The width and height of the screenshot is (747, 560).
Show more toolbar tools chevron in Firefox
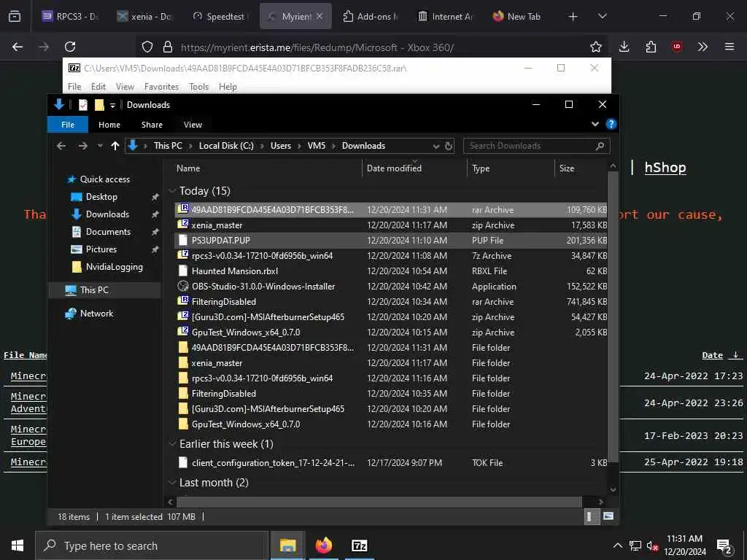pyautogui.click(x=703, y=47)
